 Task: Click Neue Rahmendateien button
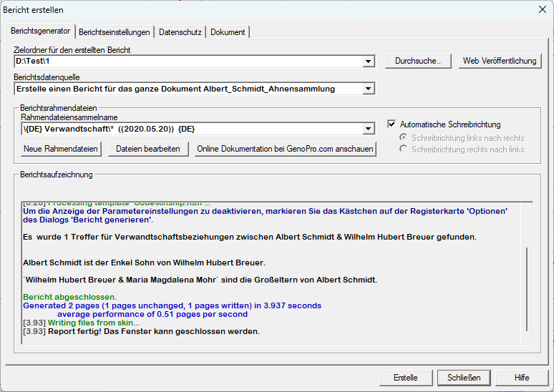coord(61,149)
